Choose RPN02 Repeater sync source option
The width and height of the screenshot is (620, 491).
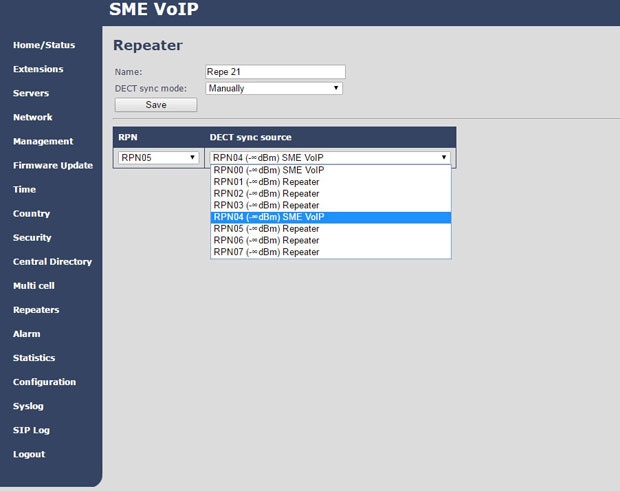(331, 194)
